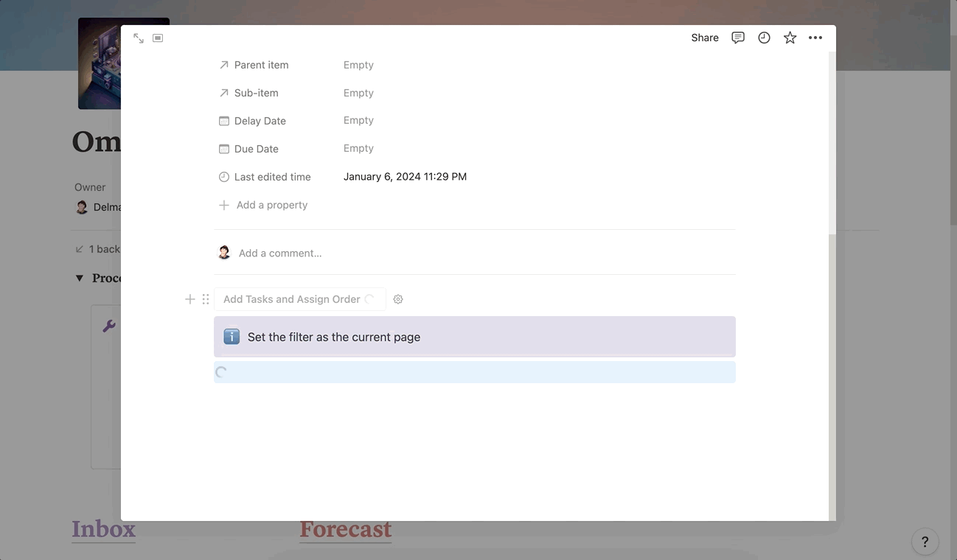
Task: Click the user avatar beside the comment field
Action: [x=224, y=253]
